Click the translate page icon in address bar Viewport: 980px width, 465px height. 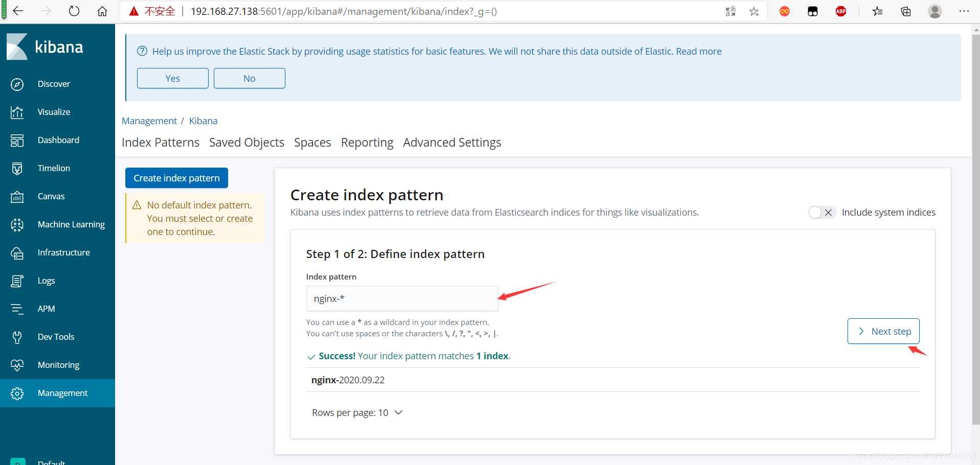pos(730,11)
